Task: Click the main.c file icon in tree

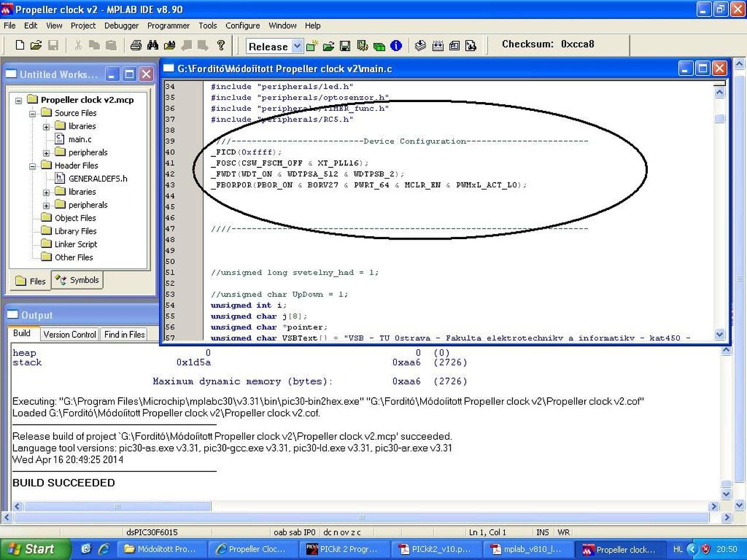Action: pos(60,139)
